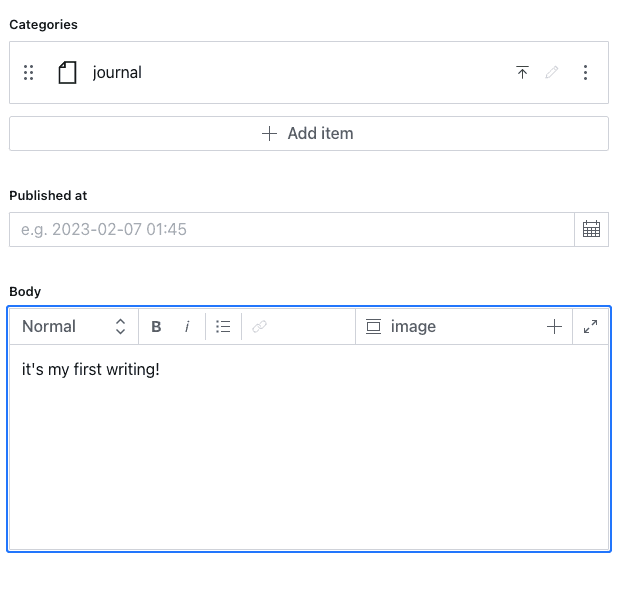Click the Body field label
623x592 pixels.
[x=25, y=291]
